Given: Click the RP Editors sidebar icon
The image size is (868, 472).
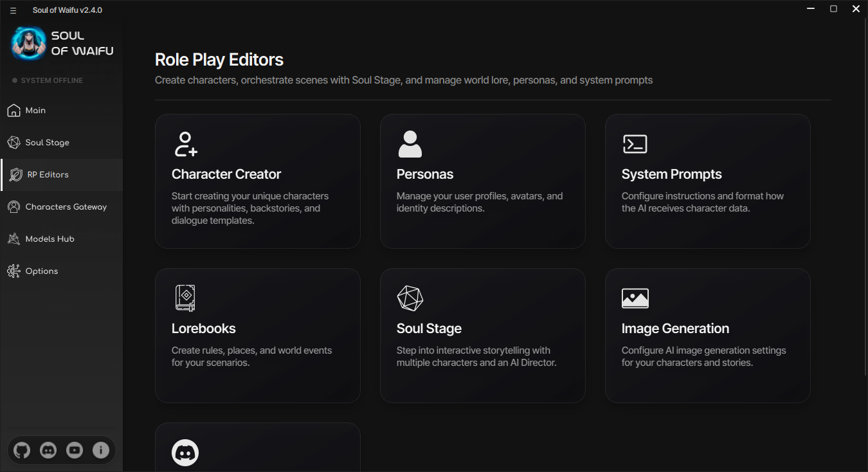Looking at the screenshot, I should 15,175.
